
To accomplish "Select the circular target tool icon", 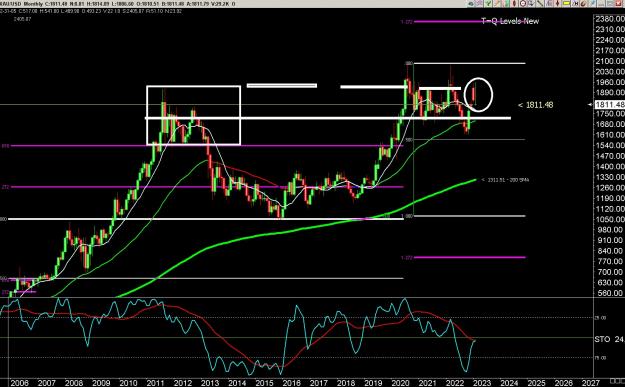I will pyautogui.click(x=523, y=4).
